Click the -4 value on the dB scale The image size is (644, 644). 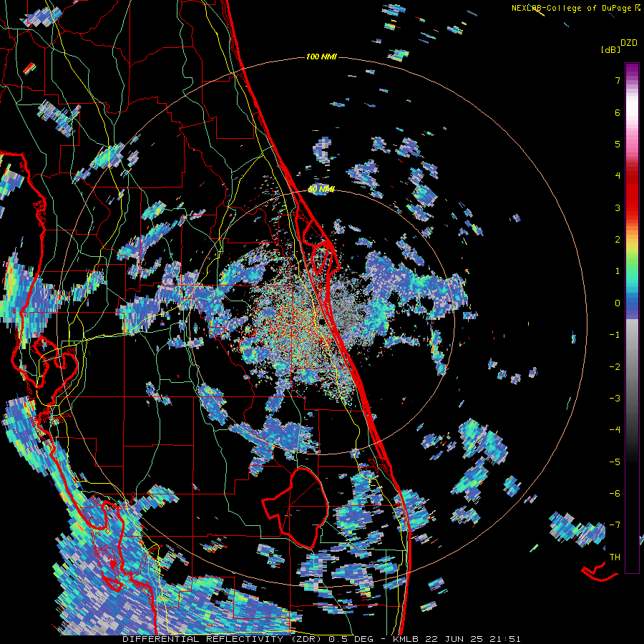(615, 430)
